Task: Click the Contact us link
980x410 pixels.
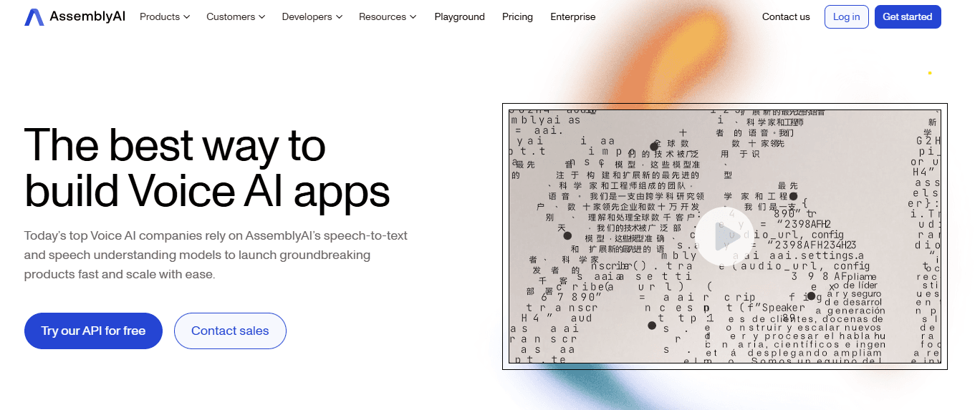Action: [786, 16]
